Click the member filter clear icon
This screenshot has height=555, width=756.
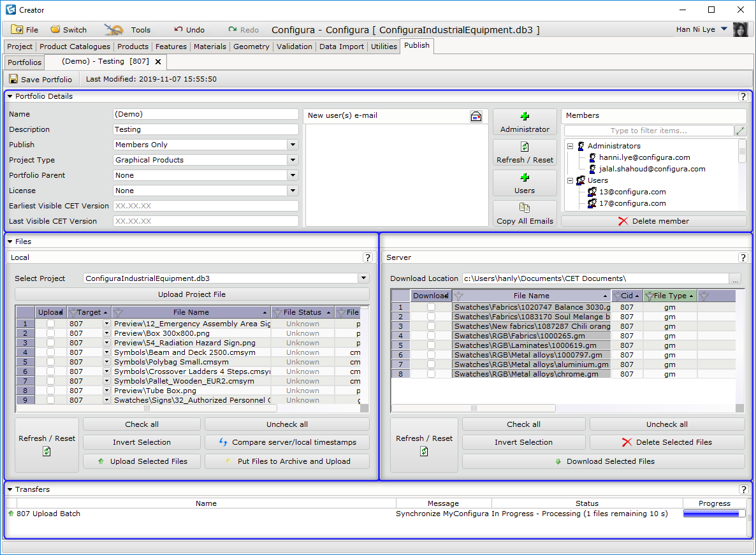coord(740,131)
